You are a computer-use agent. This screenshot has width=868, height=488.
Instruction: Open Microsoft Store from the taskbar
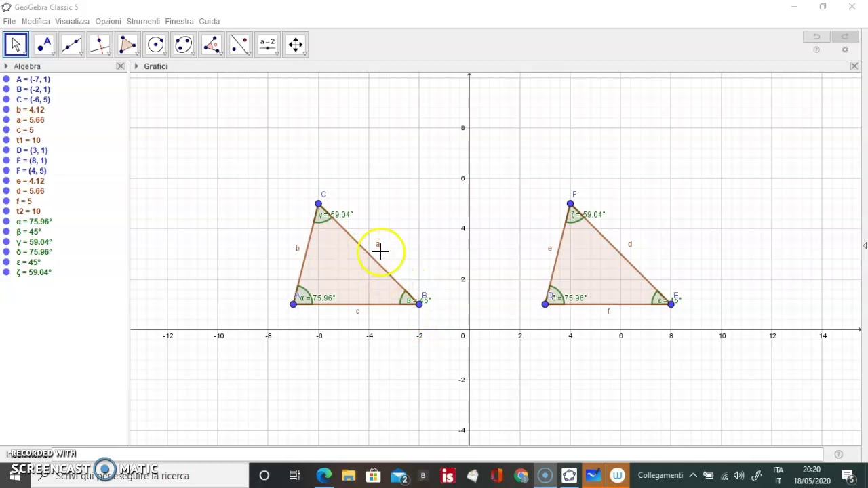[x=373, y=476]
